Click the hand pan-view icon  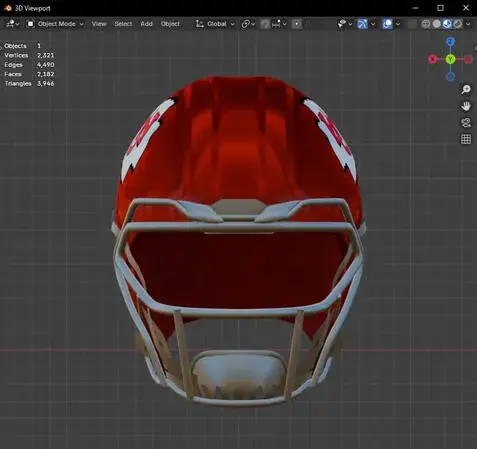pyautogui.click(x=466, y=106)
